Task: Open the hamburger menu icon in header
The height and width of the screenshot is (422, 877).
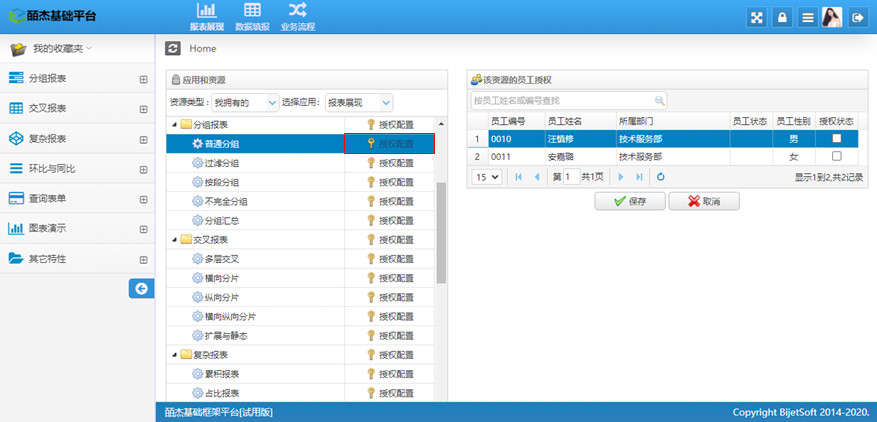Action: [807, 17]
